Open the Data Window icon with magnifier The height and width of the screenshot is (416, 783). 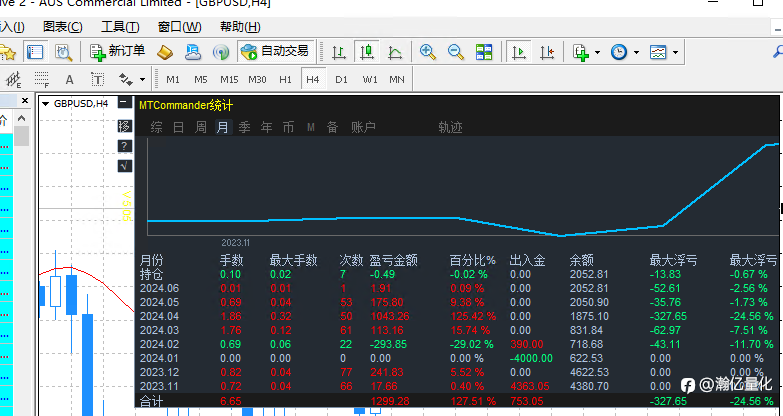[63, 51]
